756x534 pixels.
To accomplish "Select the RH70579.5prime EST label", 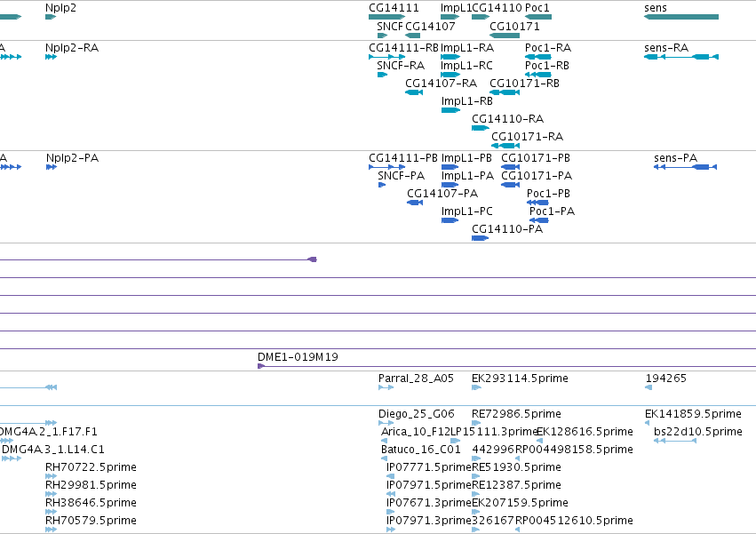I will (x=91, y=521).
